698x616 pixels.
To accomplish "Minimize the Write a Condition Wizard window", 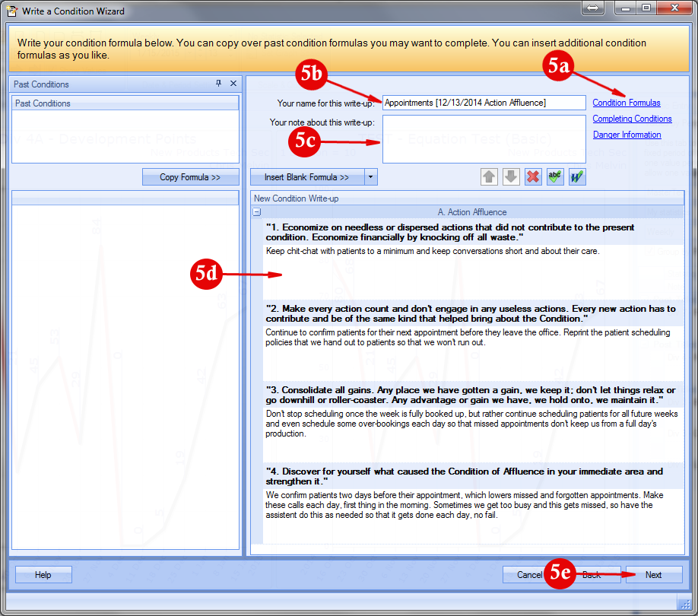I will (626, 8).
